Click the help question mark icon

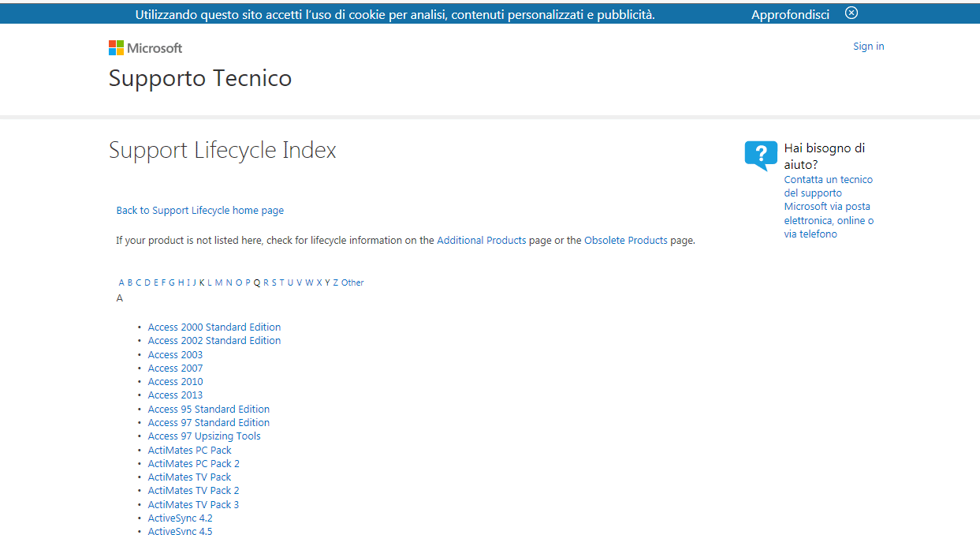point(761,155)
